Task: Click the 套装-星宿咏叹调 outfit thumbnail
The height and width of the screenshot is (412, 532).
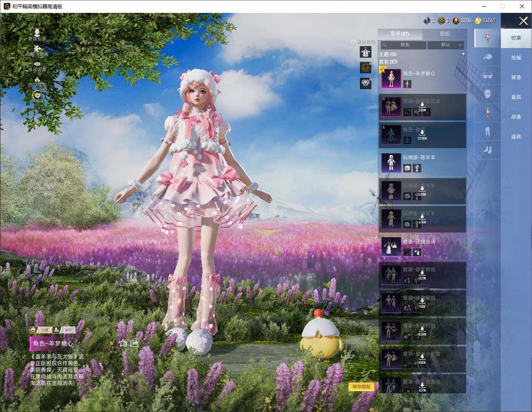Action: pyautogui.click(x=391, y=107)
